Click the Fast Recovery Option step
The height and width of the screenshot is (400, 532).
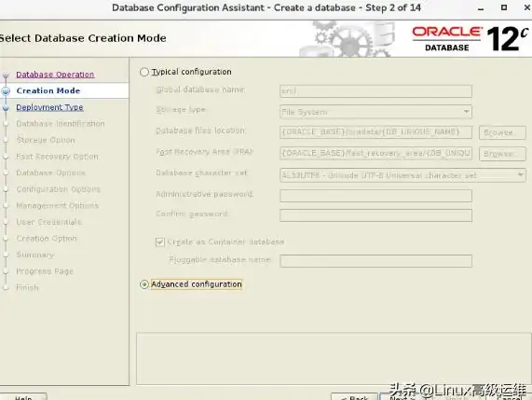(57, 157)
